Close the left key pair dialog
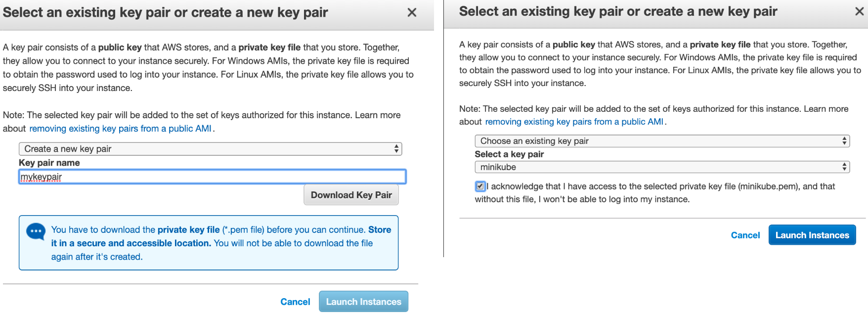 [x=412, y=13]
